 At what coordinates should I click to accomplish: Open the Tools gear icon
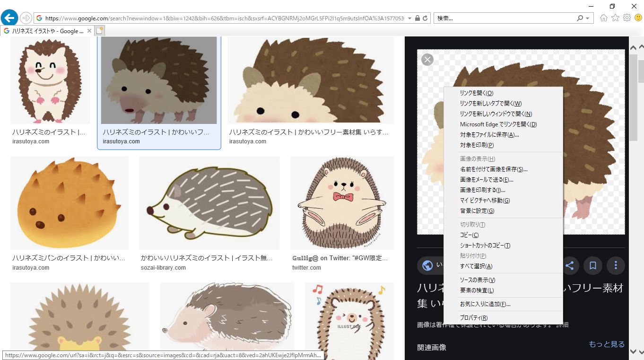(x=627, y=18)
